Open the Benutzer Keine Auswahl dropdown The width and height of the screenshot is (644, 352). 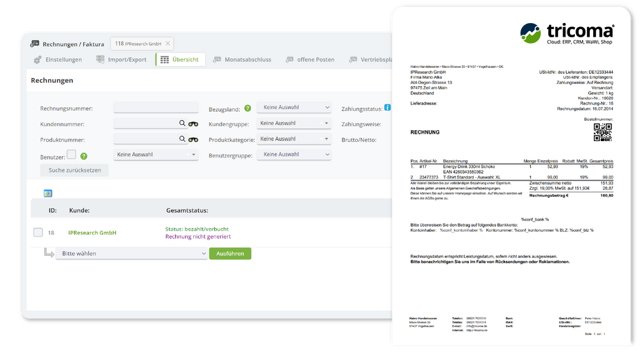(x=156, y=155)
